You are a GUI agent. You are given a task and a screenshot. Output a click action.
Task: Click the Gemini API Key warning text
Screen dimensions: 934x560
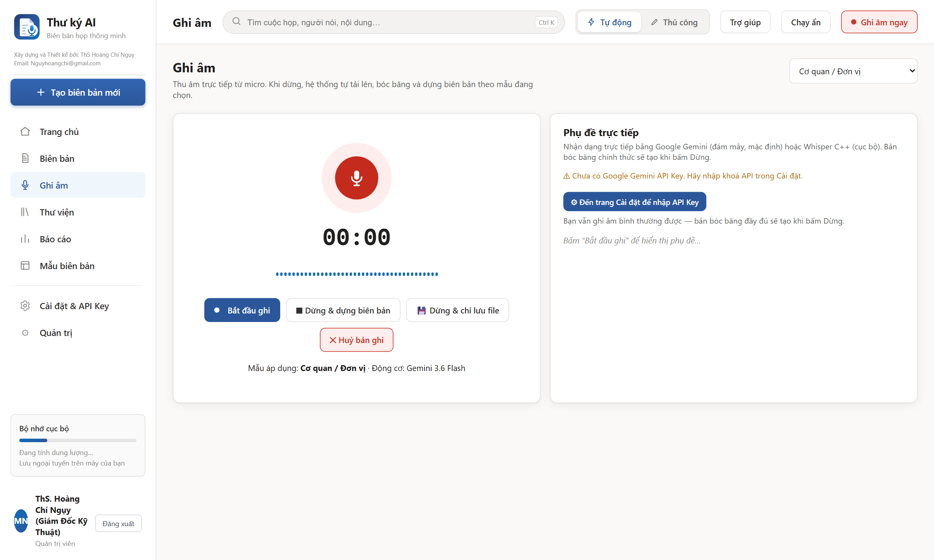683,176
